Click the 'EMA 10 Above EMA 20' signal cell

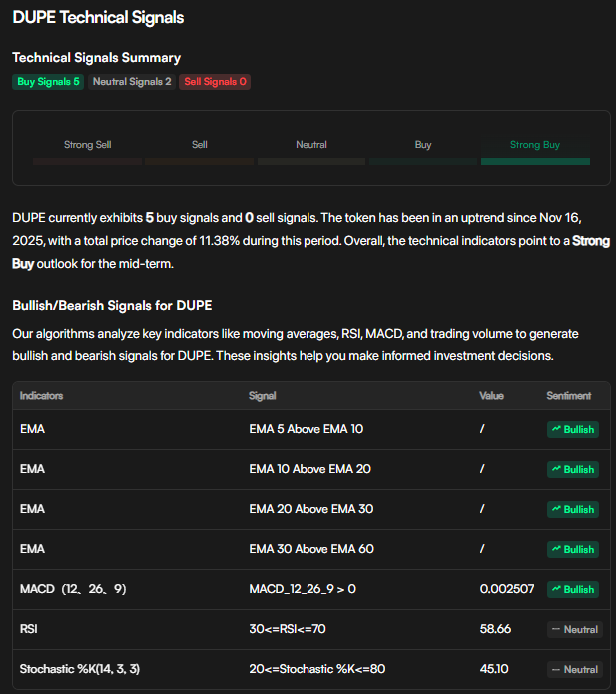pos(309,469)
